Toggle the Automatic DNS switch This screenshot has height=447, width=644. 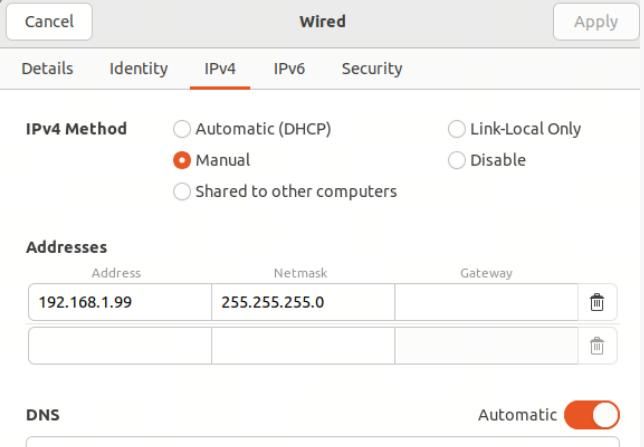click(x=592, y=415)
